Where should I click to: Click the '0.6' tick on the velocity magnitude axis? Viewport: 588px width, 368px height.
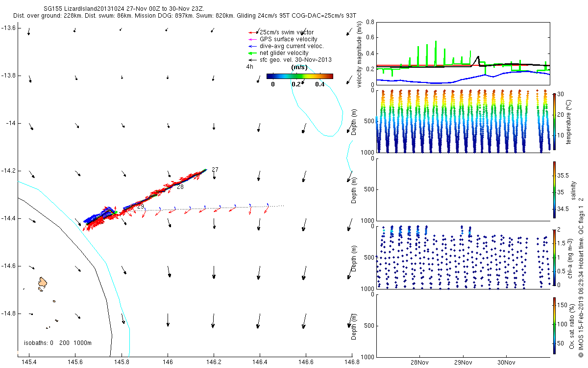[370, 38]
